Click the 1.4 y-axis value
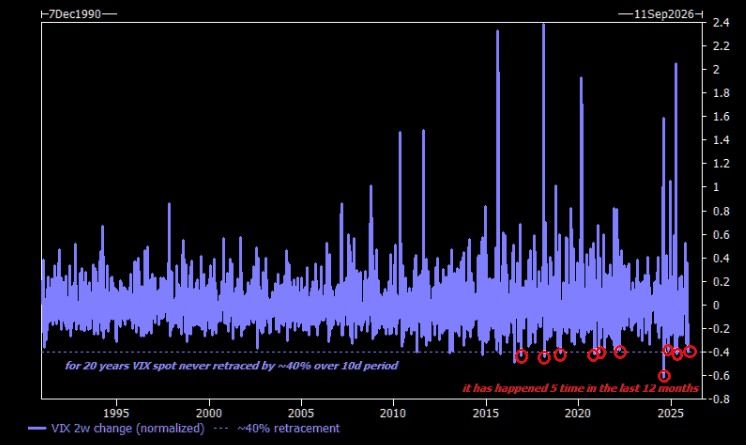 721,140
